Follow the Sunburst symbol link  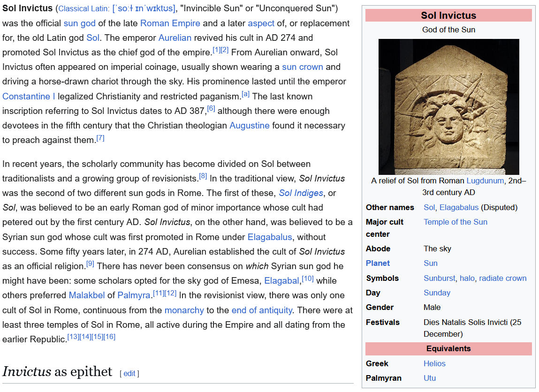pyautogui.click(x=439, y=278)
